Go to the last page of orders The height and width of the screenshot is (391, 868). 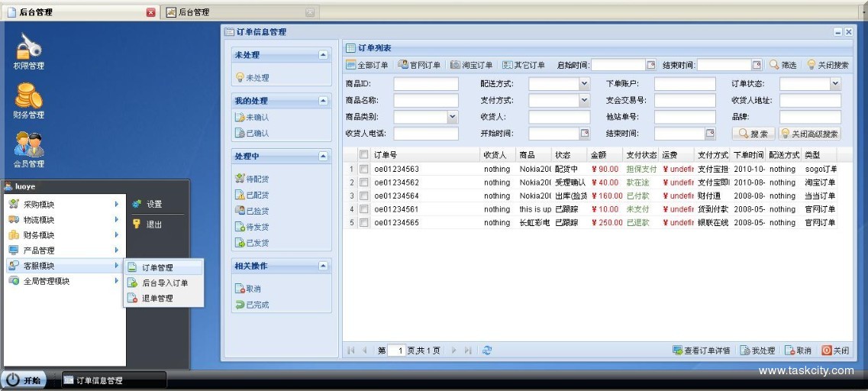(x=468, y=350)
